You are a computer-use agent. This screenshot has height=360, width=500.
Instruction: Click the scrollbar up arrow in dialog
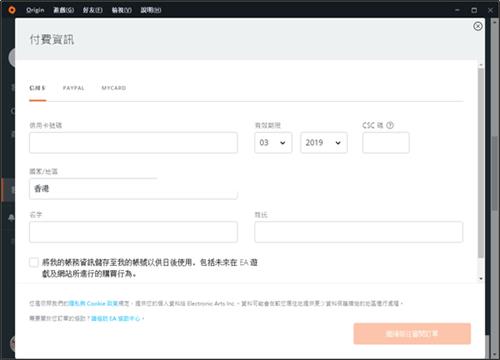click(x=481, y=65)
